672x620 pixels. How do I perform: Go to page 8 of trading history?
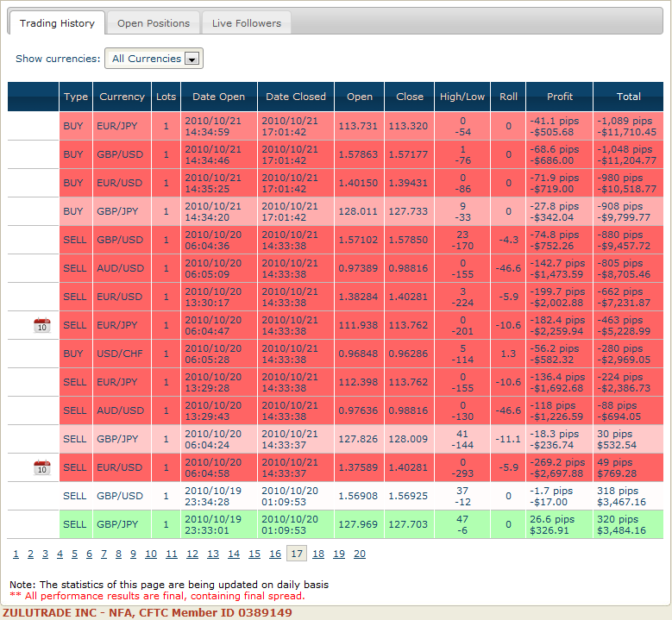pyautogui.click(x=119, y=554)
